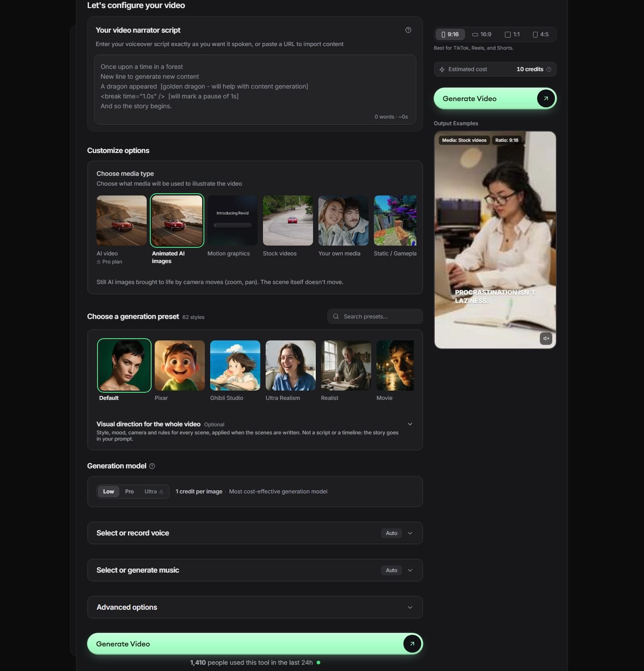This screenshot has height=671, width=644.
Task: Select the Movie generation preset
Action: coord(395,365)
